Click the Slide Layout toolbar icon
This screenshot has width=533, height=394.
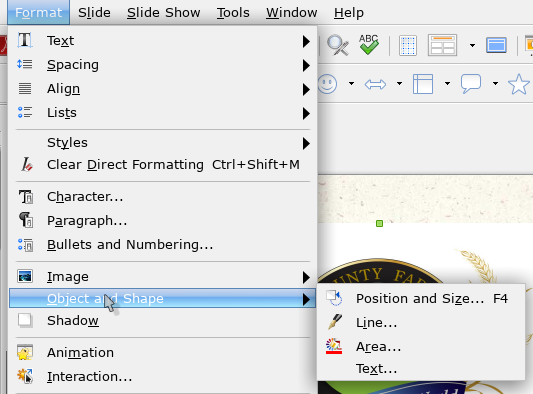442,45
